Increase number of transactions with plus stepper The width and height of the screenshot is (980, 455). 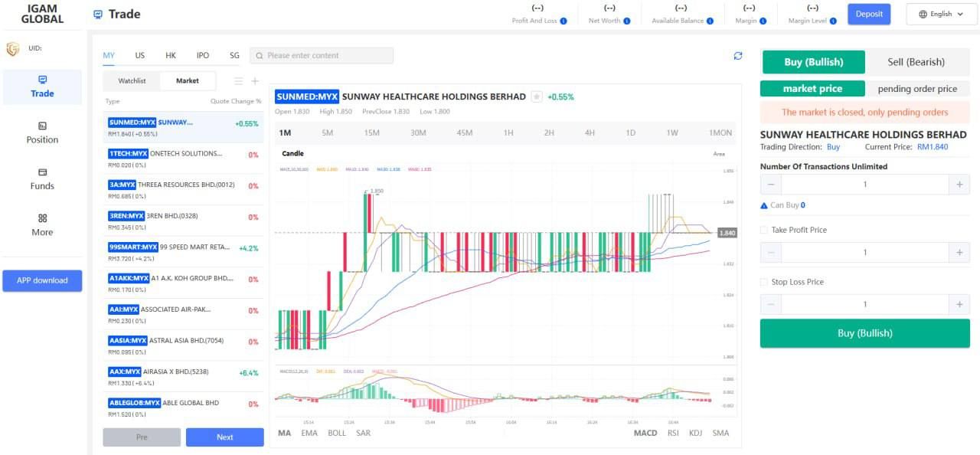pos(959,185)
